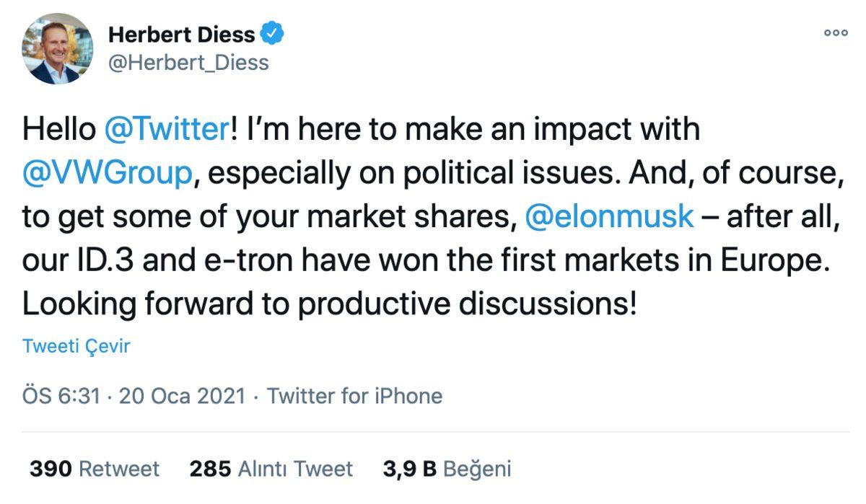
Task: Click the @Herbert_Diess handle
Action: point(188,63)
